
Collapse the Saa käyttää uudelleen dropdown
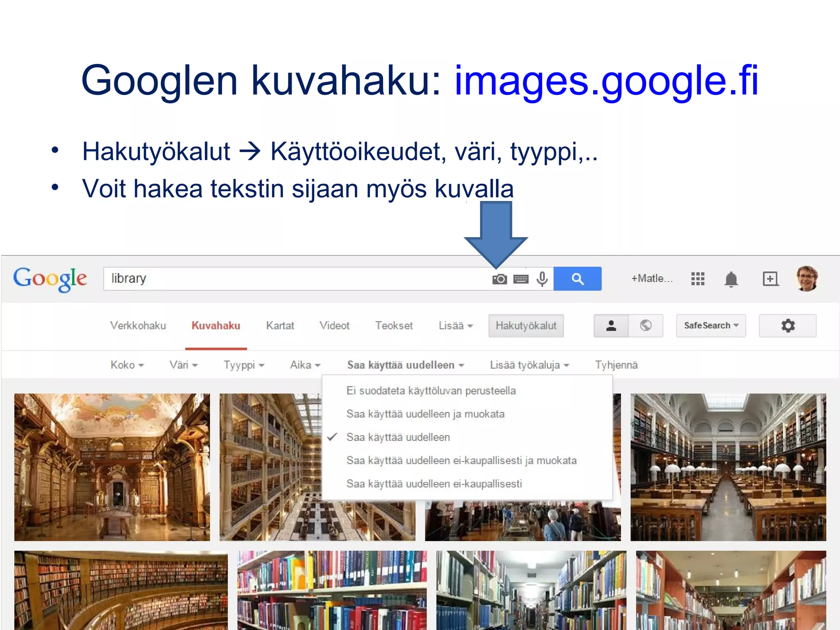pos(405,365)
